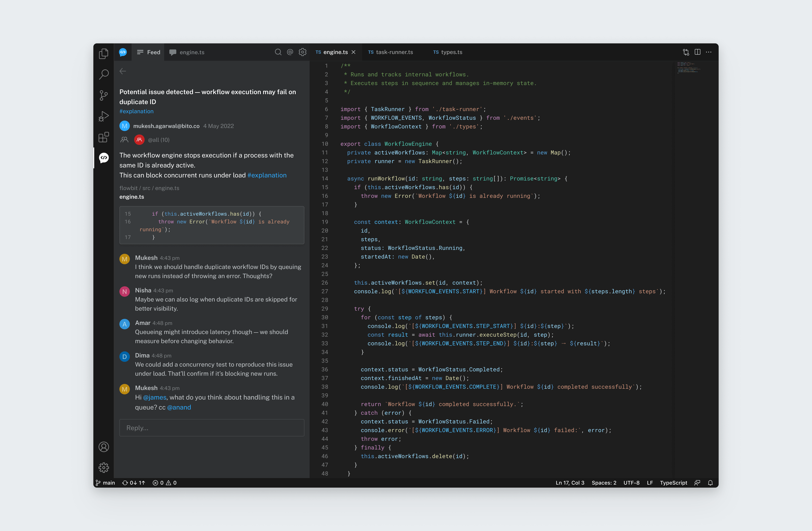Screen dimensions: 812x531
Task: Click the blue Bito logo in panel header
Action: tap(123, 52)
